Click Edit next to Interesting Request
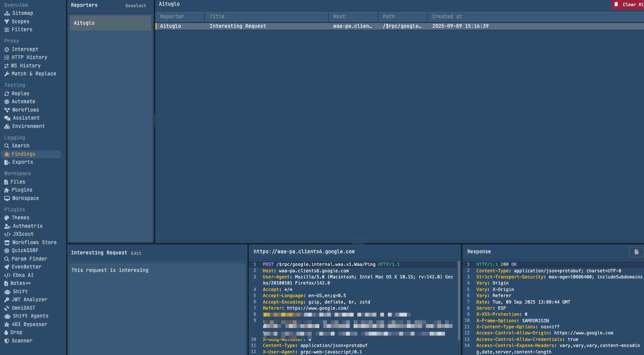 136,253
